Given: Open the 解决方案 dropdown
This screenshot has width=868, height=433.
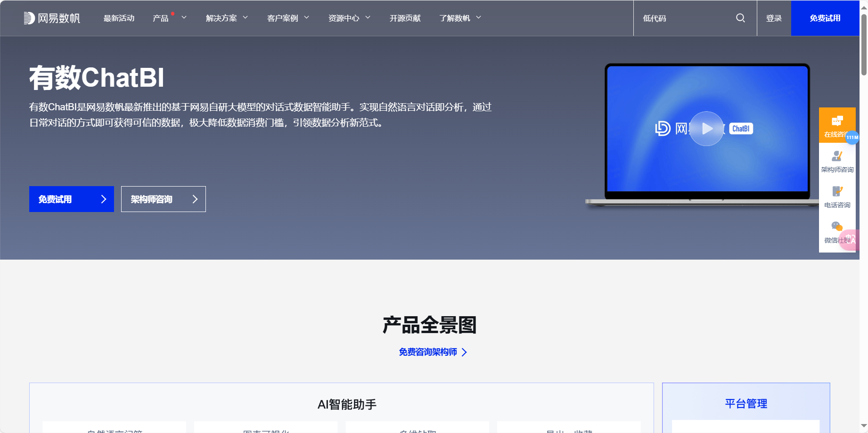Looking at the screenshot, I should pos(221,18).
